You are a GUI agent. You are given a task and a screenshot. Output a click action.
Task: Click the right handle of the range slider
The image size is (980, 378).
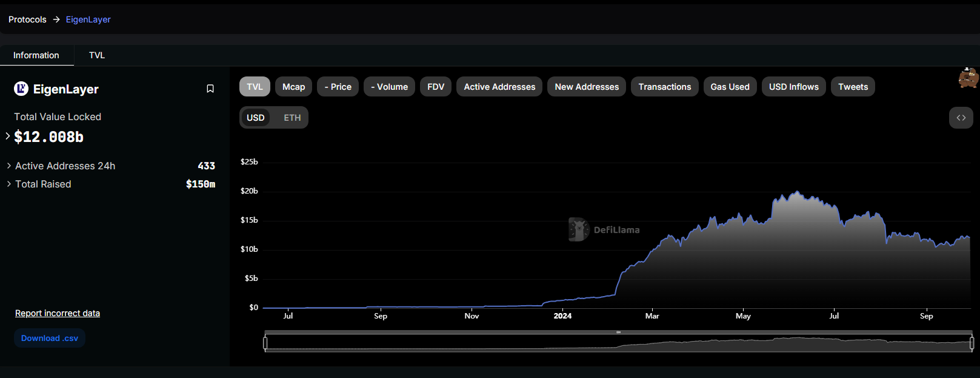972,343
